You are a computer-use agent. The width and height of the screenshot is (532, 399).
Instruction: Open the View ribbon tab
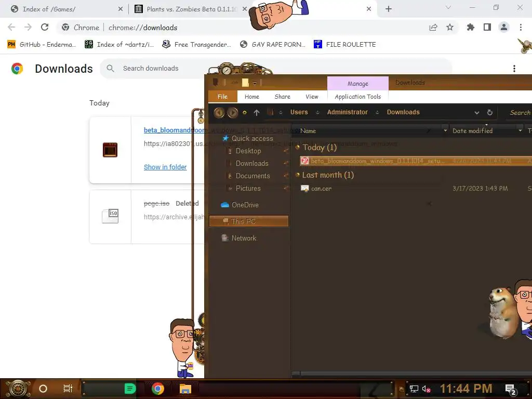312,97
